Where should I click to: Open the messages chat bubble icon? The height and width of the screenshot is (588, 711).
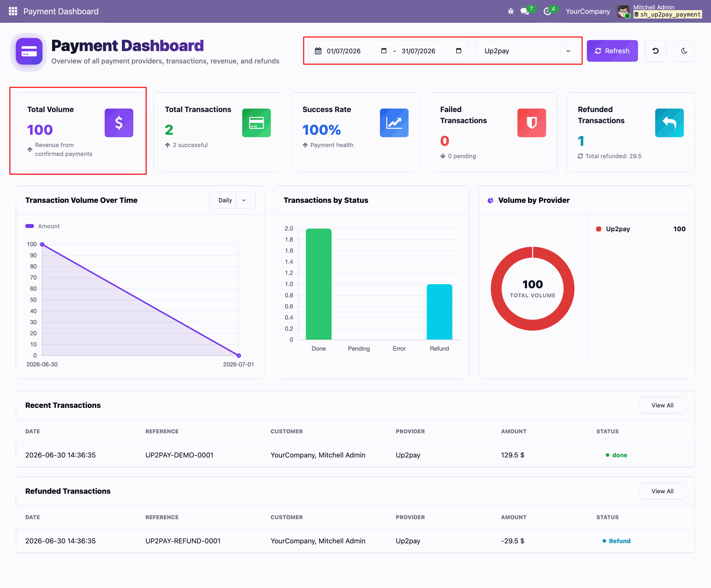tap(525, 11)
